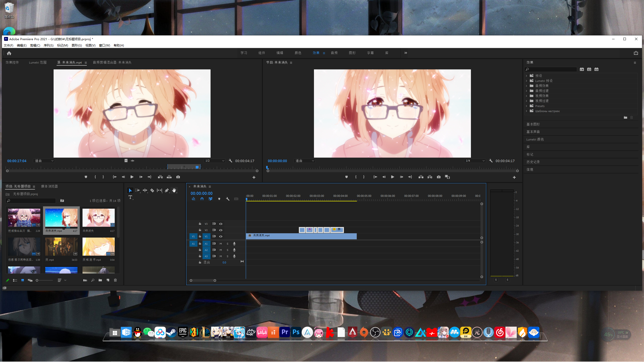The image size is (644, 362).
Task: Click source monitor time ruler playhead
Action: (197, 167)
